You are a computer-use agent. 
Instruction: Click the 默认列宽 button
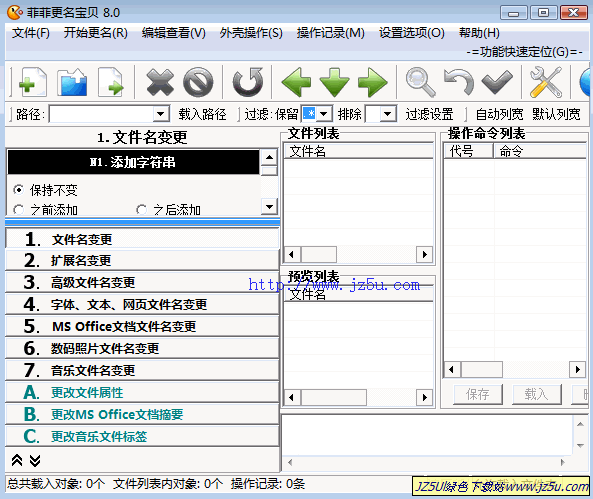tap(556, 114)
